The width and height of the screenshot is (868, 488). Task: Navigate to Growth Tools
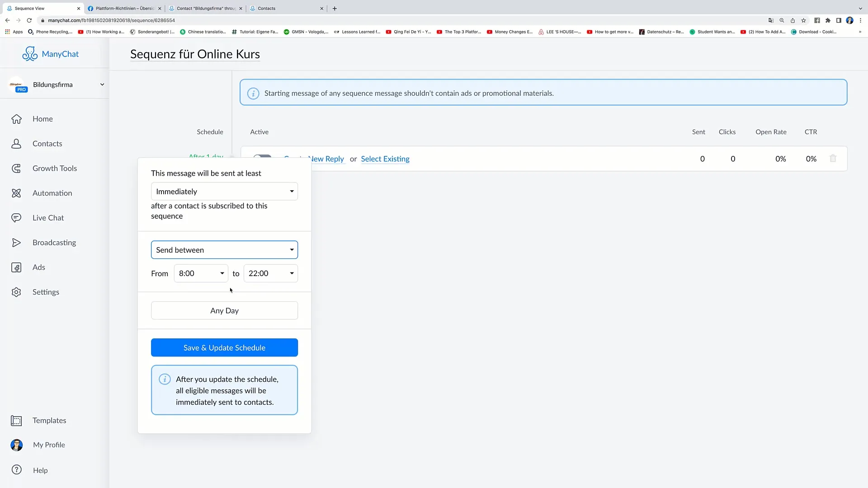(x=55, y=168)
